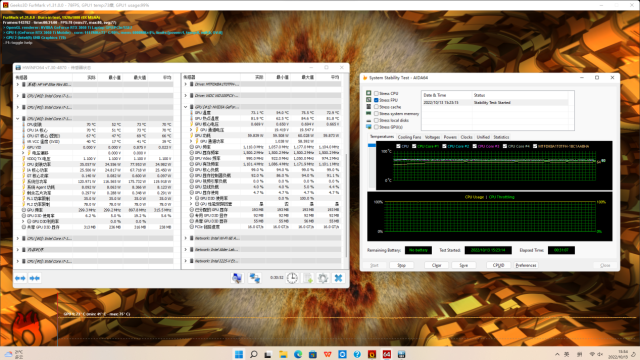Click HWiNFO right panel vertical scrollbar
Screen dimensions: 640x360
[347, 206]
